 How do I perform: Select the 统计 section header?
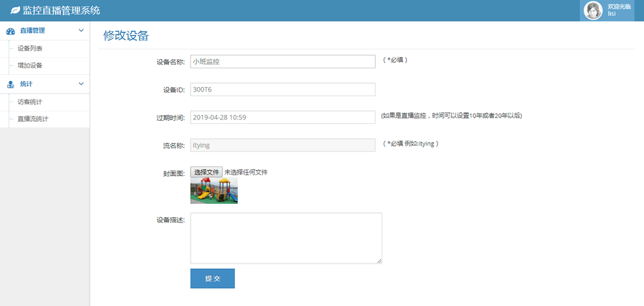point(44,84)
